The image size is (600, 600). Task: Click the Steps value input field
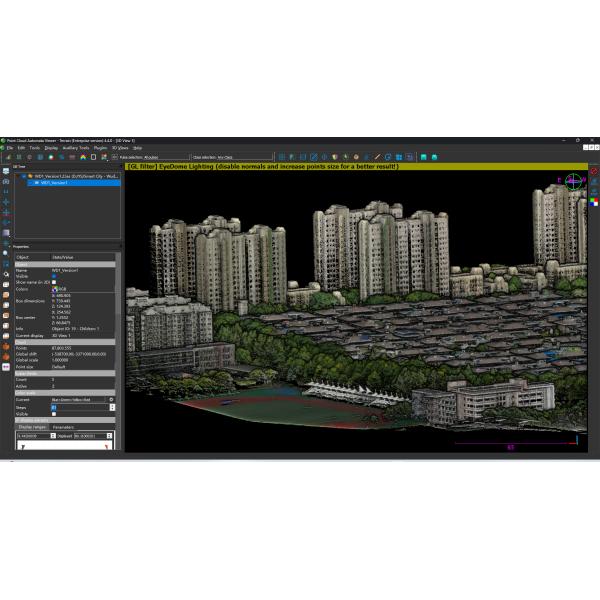(78, 407)
